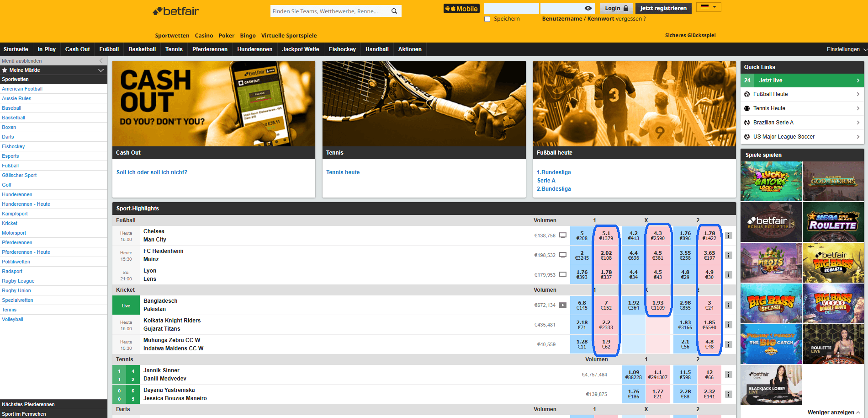This screenshot has height=418, width=868.
Task: Open Lucky Gators game thumbnail
Action: click(x=771, y=181)
